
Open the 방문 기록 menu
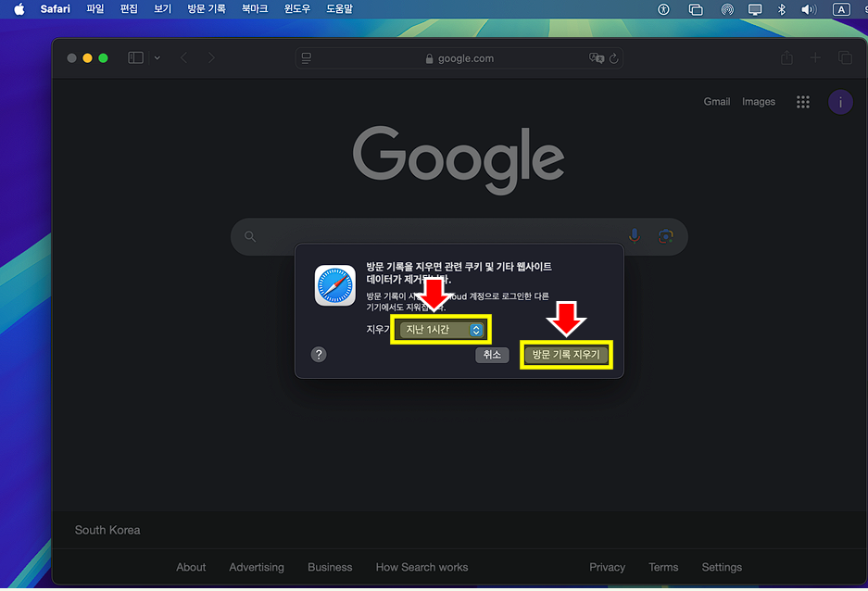point(207,9)
